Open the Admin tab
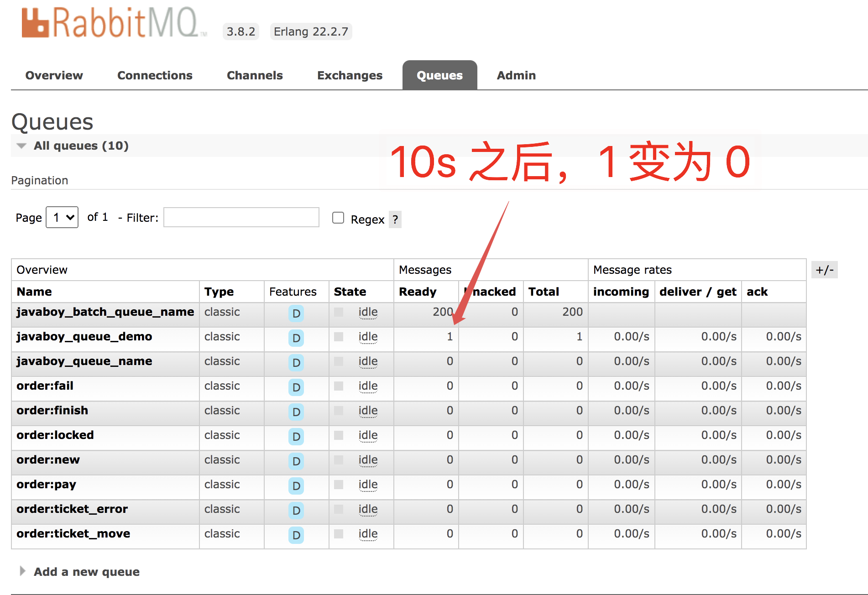This screenshot has height=595, width=868. pos(516,75)
